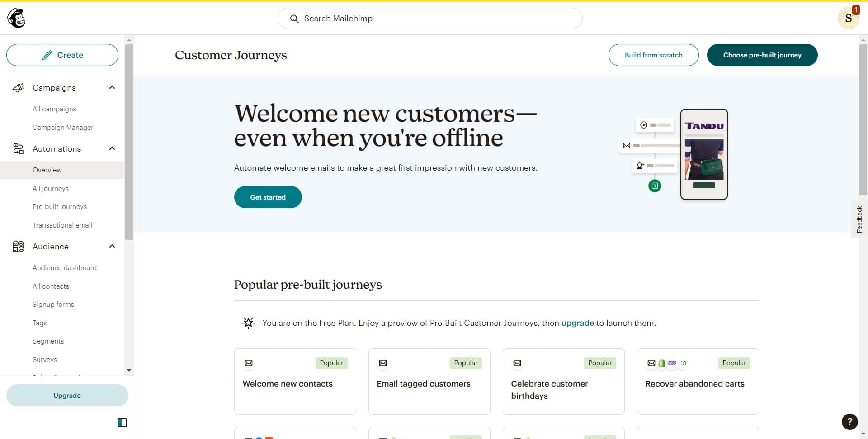The height and width of the screenshot is (439, 868).
Task: Click the help question mark icon
Action: (849, 422)
